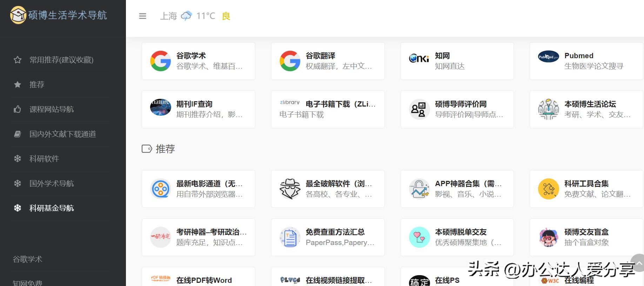
Task: Open 电子书籍下载 card title
Action: coord(341,104)
